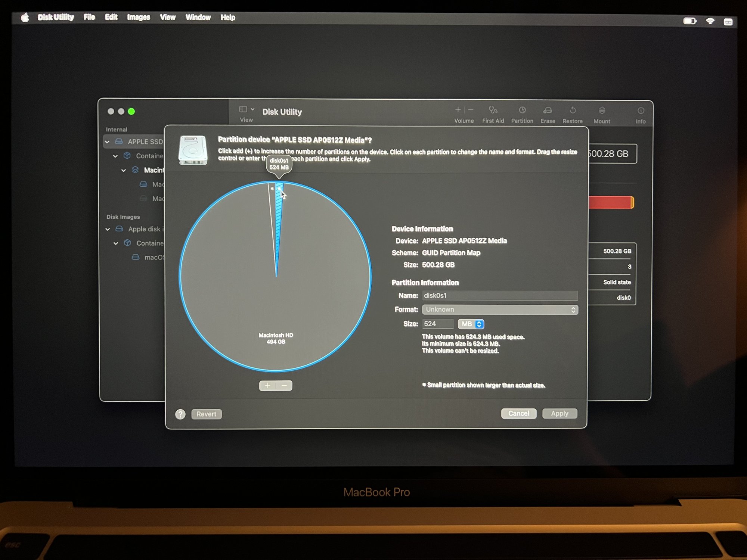Click the Erase toolbar icon
Image resolution: width=747 pixels, height=560 pixels.
click(548, 111)
